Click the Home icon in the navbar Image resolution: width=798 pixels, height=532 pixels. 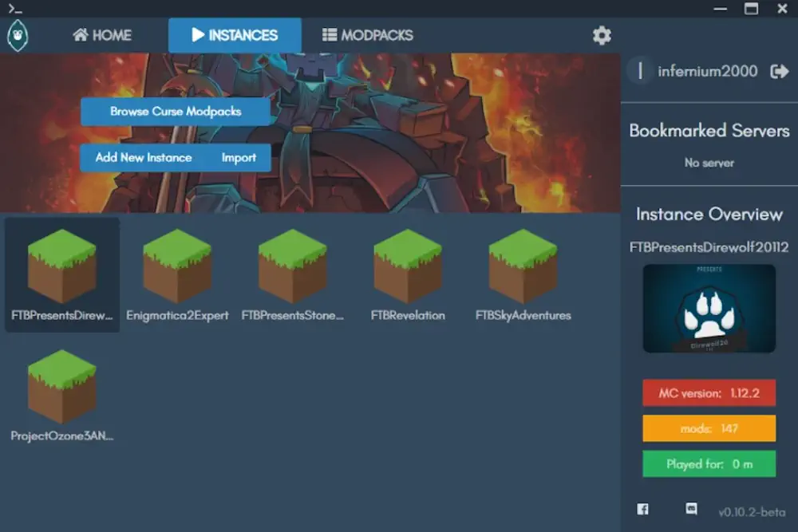[x=82, y=35]
